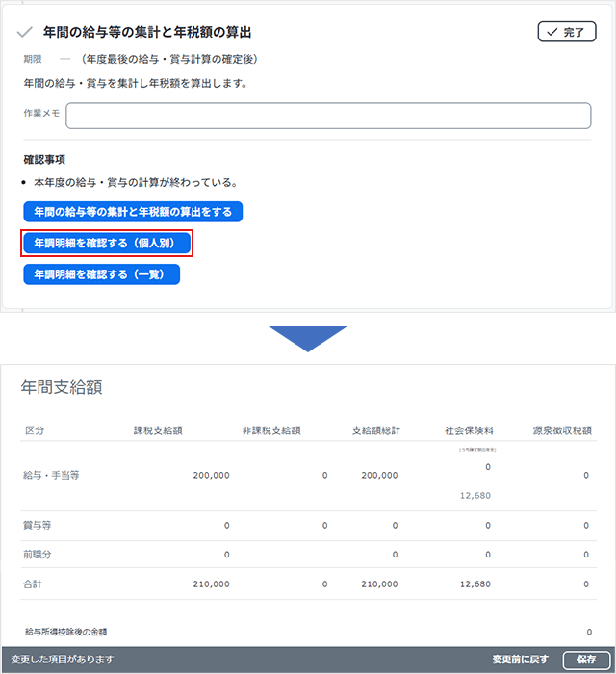
Task: Click 前職分 課税支給額 value field
Action: point(226,555)
